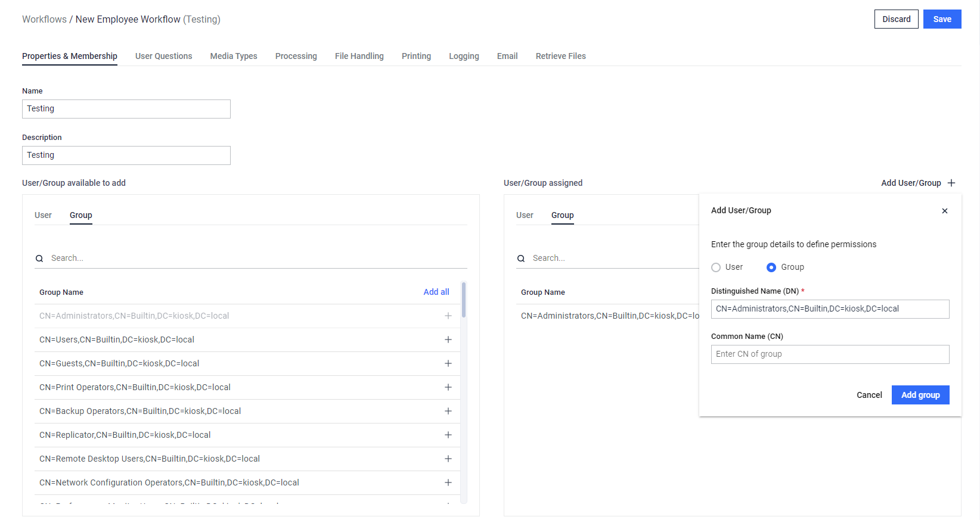The height and width of the screenshot is (520, 980).
Task: Select CN=Backup Operators row text
Action: coord(140,411)
